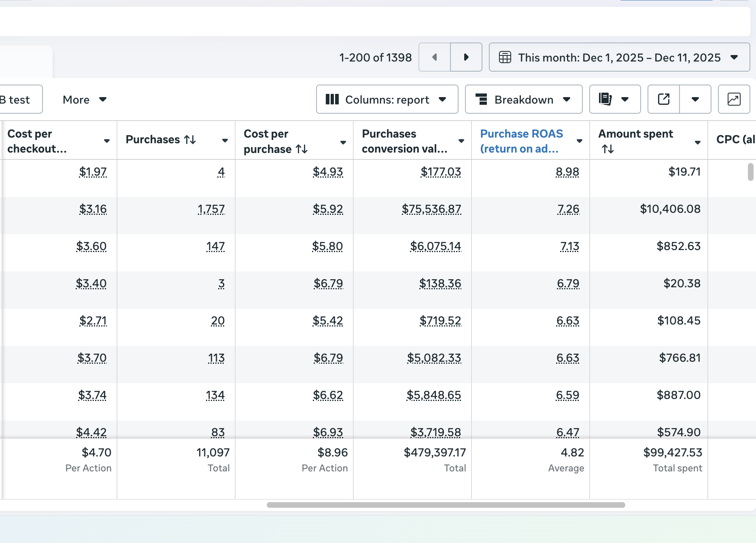This screenshot has width=756, height=543.
Task: Click the Purchase ROAS column header
Action: click(x=521, y=141)
